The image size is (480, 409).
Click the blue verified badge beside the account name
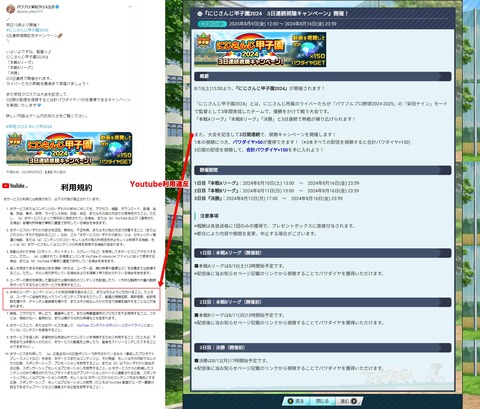[x=57, y=6]
